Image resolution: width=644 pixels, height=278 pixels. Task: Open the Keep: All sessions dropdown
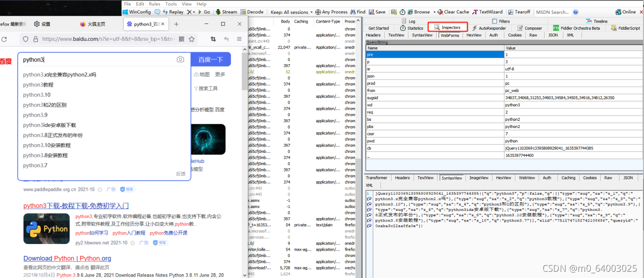pos(291,12)
